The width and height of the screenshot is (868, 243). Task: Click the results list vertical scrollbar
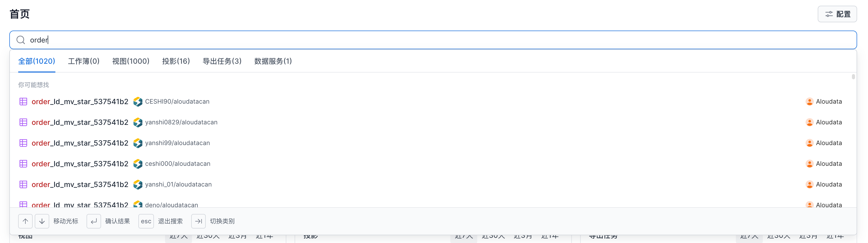coord(853,77)
